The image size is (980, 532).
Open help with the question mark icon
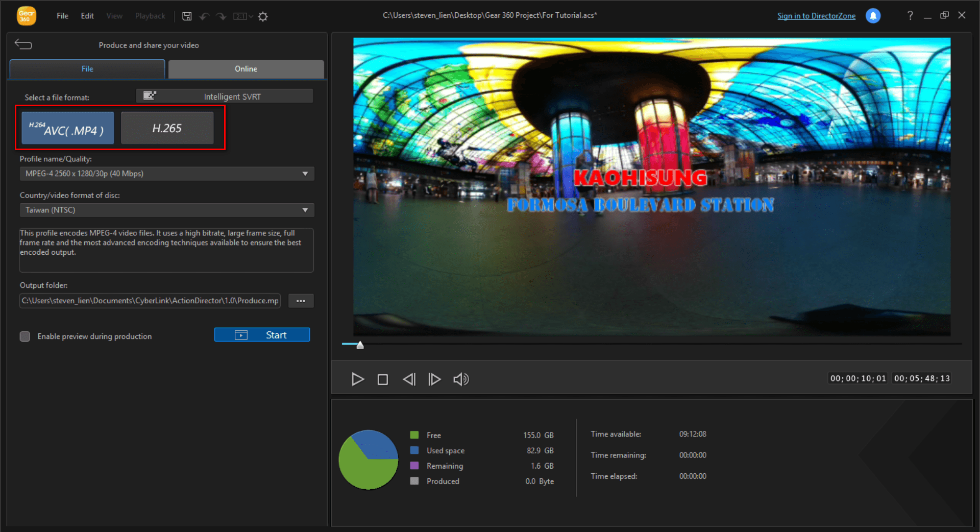click(910, 15)
